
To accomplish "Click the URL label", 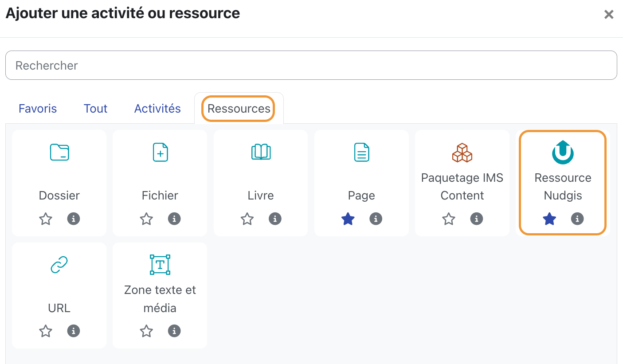I will [x=59, y=308].
